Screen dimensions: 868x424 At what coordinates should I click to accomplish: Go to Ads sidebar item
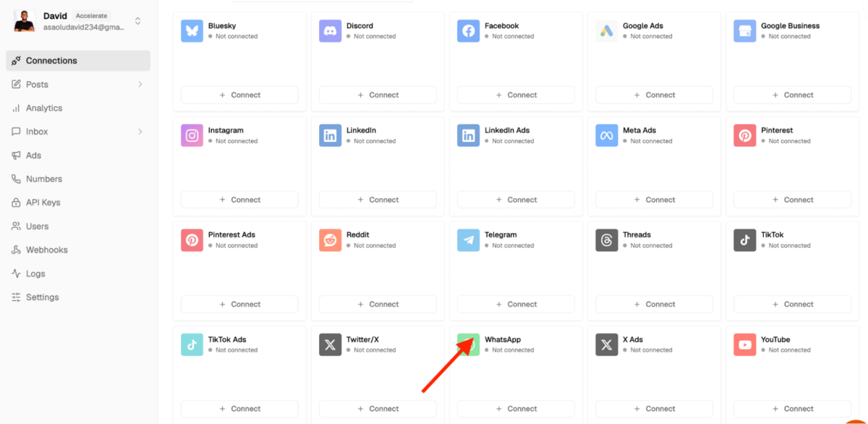coord(78,156)
